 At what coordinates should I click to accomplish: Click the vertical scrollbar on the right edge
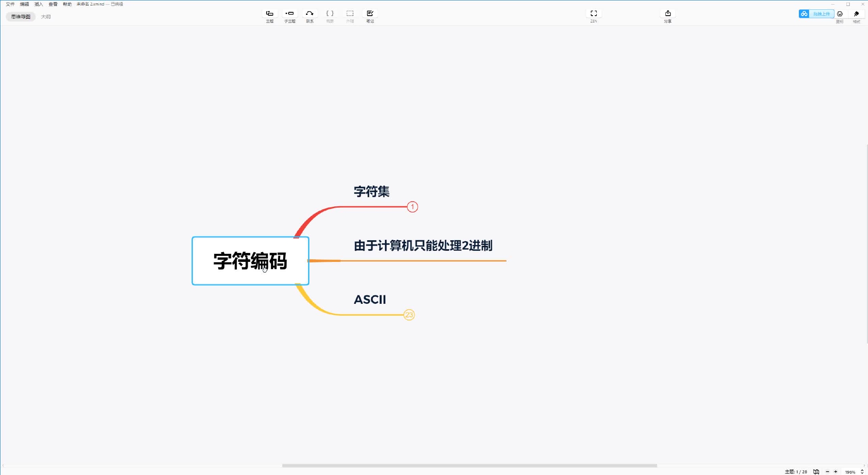(867, 244)
